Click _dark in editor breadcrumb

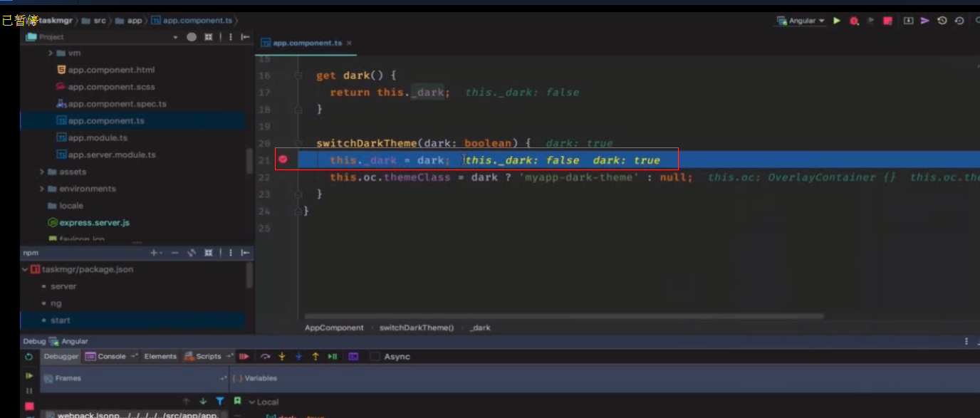click(481, 328)
